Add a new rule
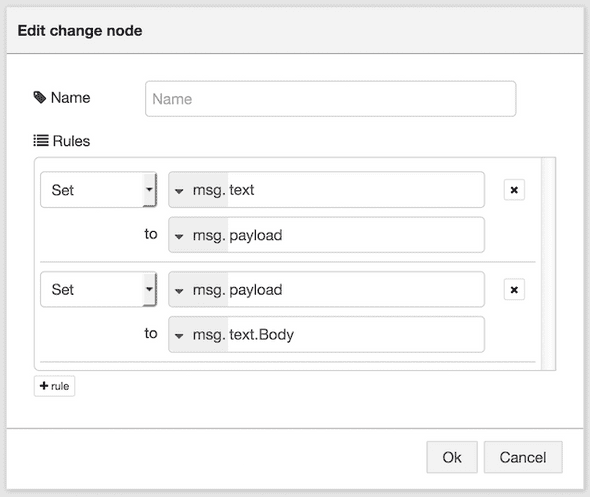Screen dimensions: 590x497 (x=55, y=386)
